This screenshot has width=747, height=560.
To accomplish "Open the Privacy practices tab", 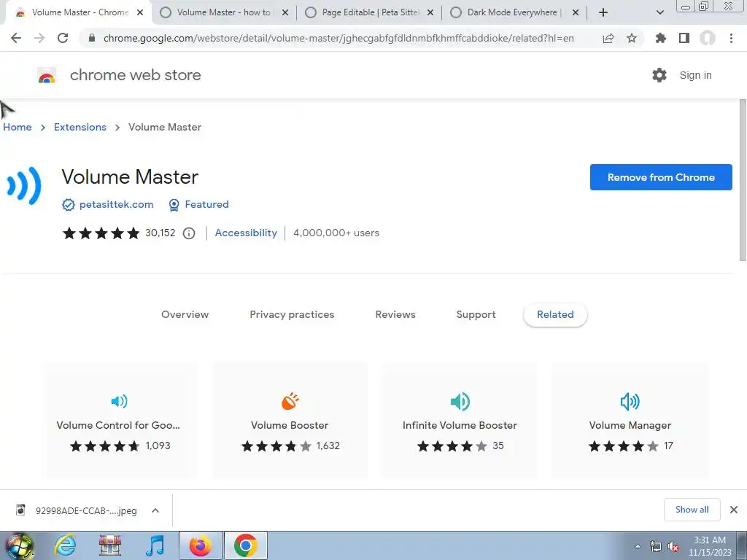I will [292, 314].
